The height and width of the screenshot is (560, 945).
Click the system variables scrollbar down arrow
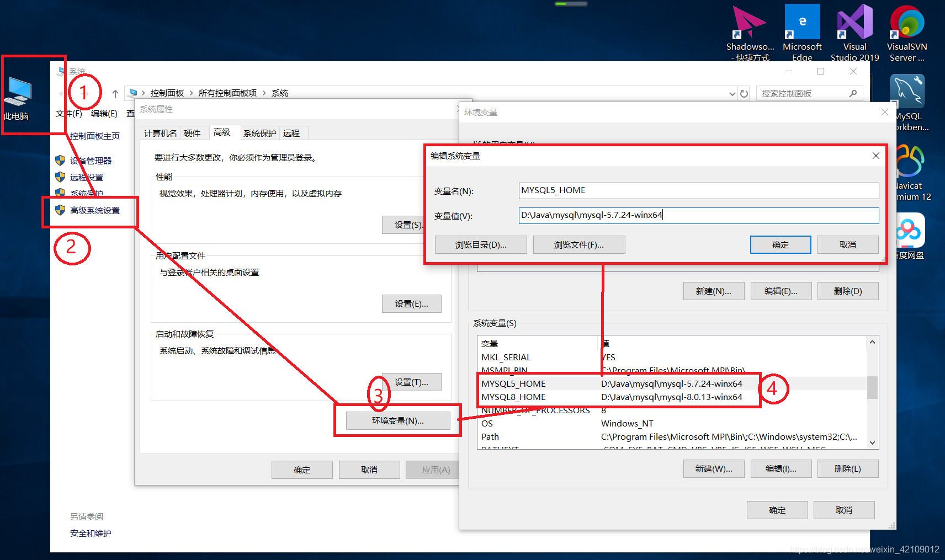[x=872, y=442]
